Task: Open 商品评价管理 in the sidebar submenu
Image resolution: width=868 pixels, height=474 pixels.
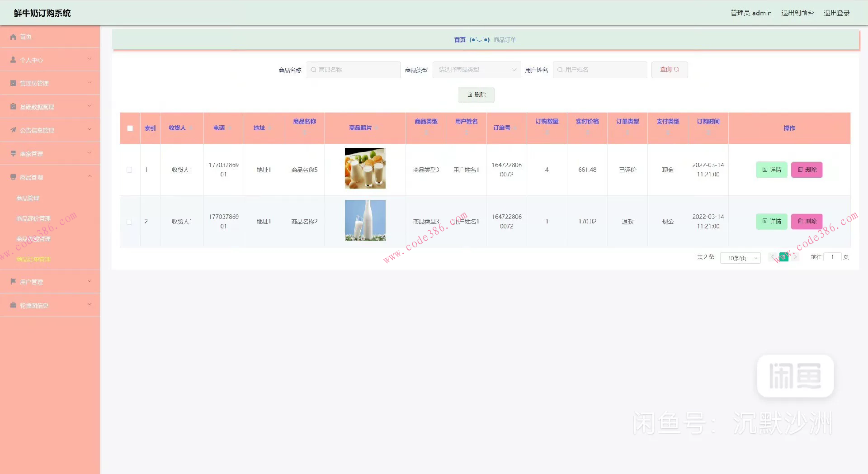Action: pos(33,218)
